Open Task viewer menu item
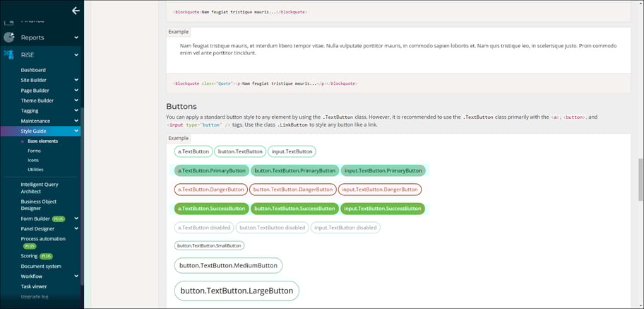Screen dimensions: 644x309 [x=34, y=286]
